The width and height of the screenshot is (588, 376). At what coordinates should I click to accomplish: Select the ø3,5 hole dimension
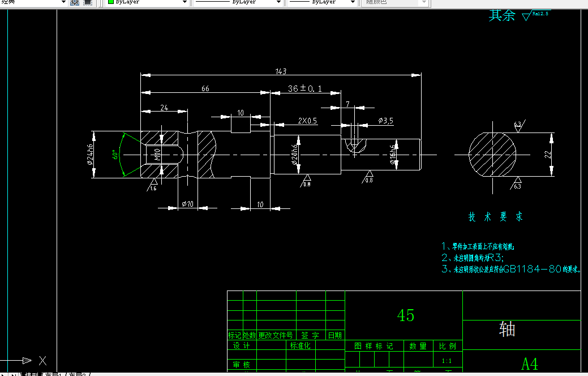(386, 121)
